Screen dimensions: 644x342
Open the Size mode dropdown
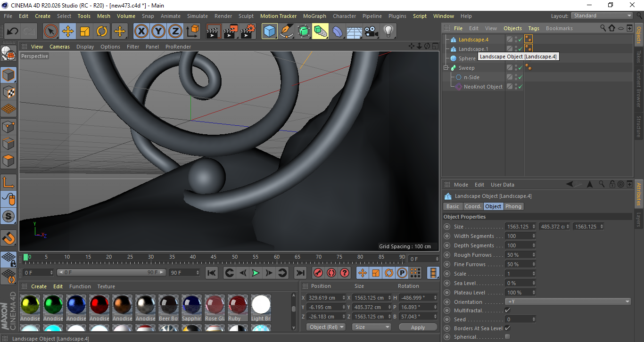pyautogui.click(x=372, y=327)
